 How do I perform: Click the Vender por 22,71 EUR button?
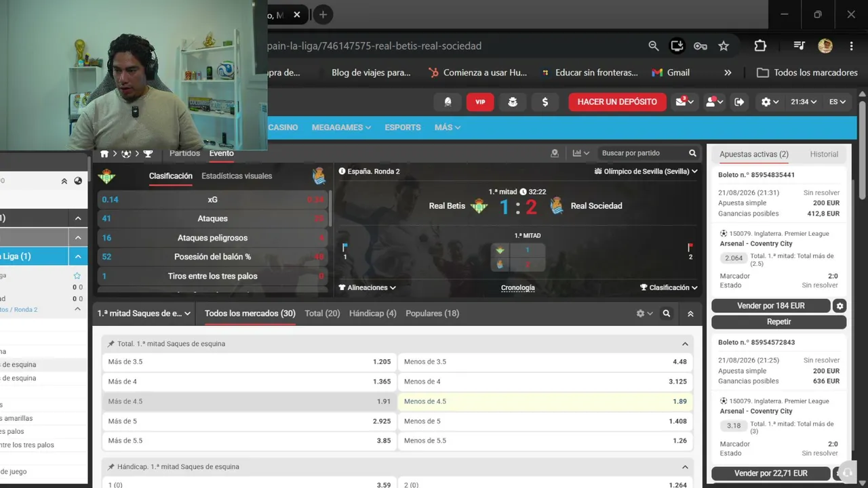click(771, 473)
